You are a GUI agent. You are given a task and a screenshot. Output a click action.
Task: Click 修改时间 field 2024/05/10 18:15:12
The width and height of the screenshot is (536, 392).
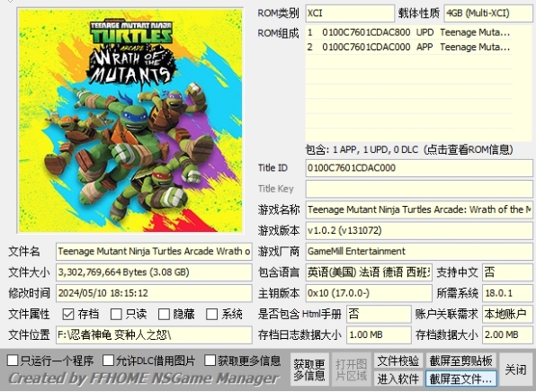pyautogui.click(x=154, y=293)
